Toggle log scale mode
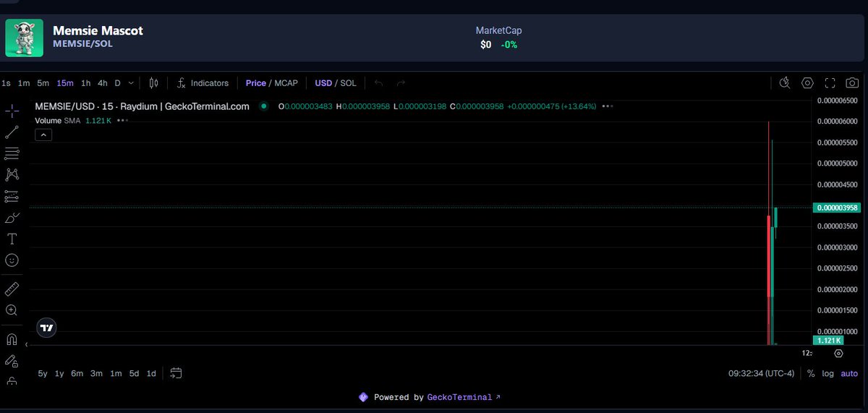Image resolution: width=868 pixels, height=413 pixels. [828, 374]
